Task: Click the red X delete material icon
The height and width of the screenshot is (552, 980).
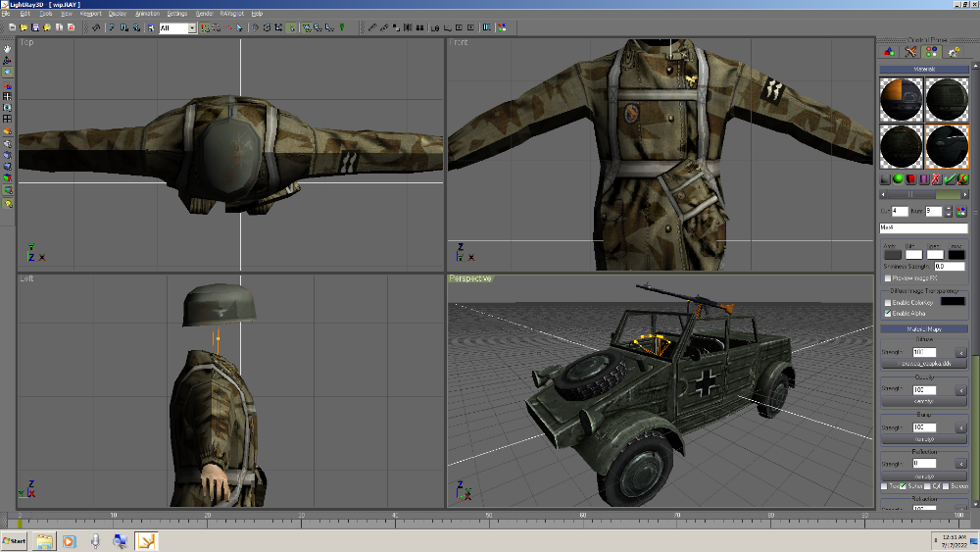Action: click(x=936, y=178)
